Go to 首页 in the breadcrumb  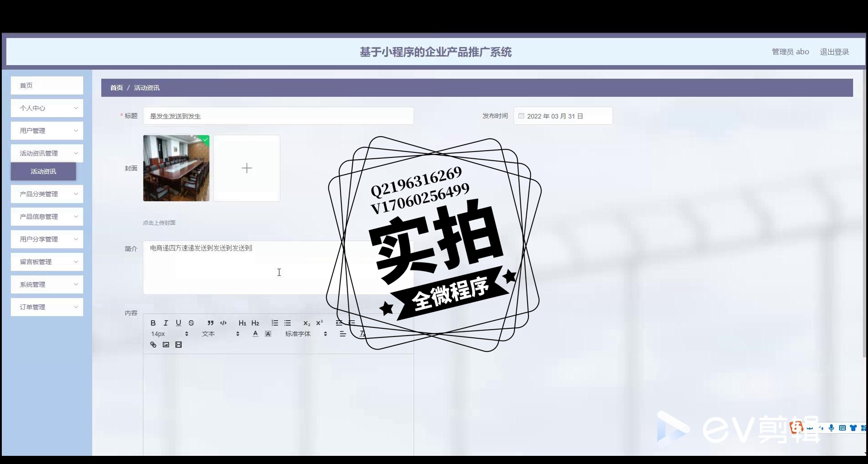117,88
